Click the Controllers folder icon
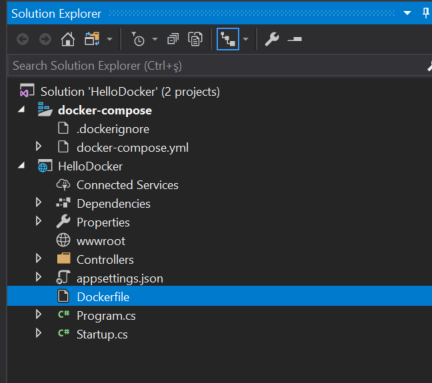This screenshot has width=432, height=383. 63,258
